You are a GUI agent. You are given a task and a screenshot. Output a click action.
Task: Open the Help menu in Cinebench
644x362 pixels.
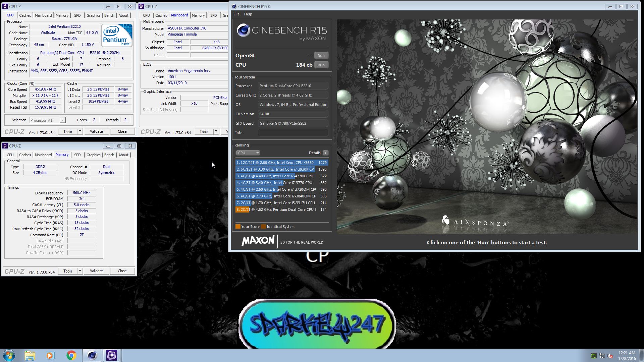(248, 14)
